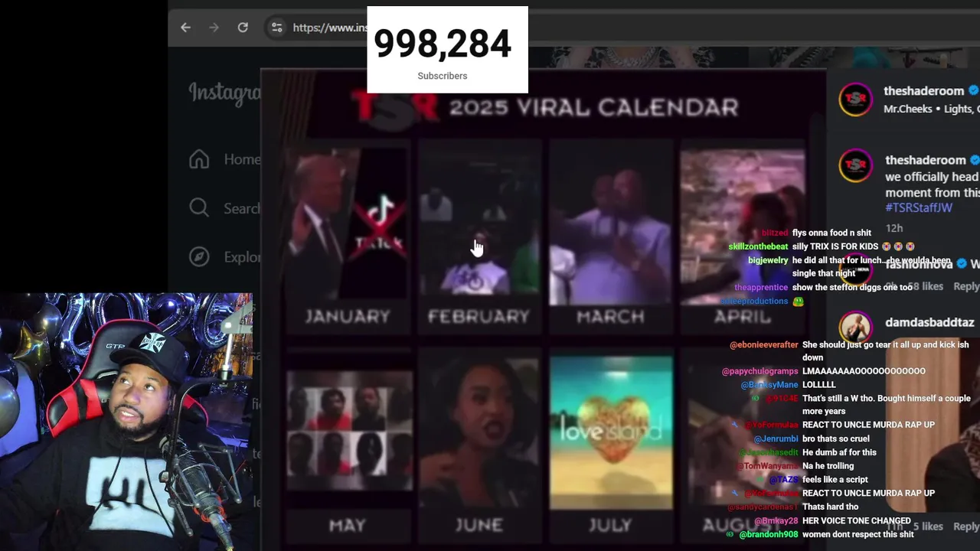Click the Instagram URL address bar
This screenshot has height=551, width=980.
point(329,28)
